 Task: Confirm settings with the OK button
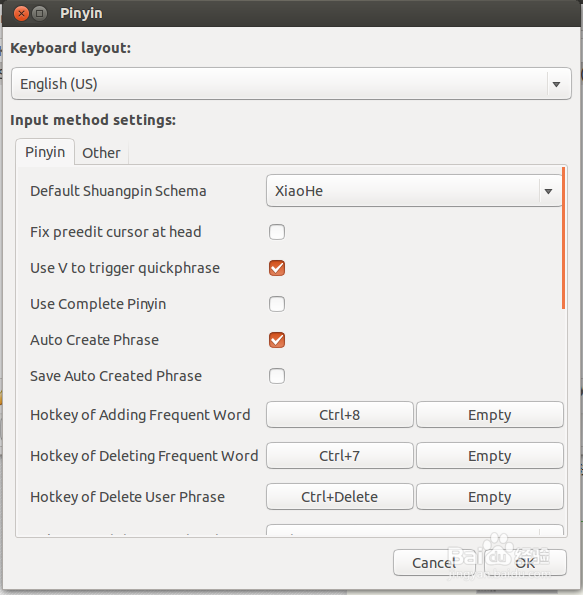click(x=526, y=563)
